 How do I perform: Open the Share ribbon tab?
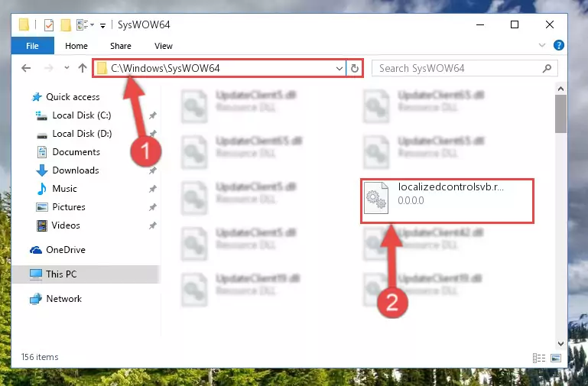pos(120,46)
